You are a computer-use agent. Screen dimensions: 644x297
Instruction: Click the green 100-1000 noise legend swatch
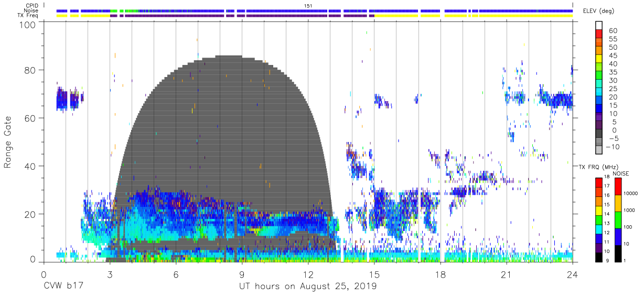[618, 219]
